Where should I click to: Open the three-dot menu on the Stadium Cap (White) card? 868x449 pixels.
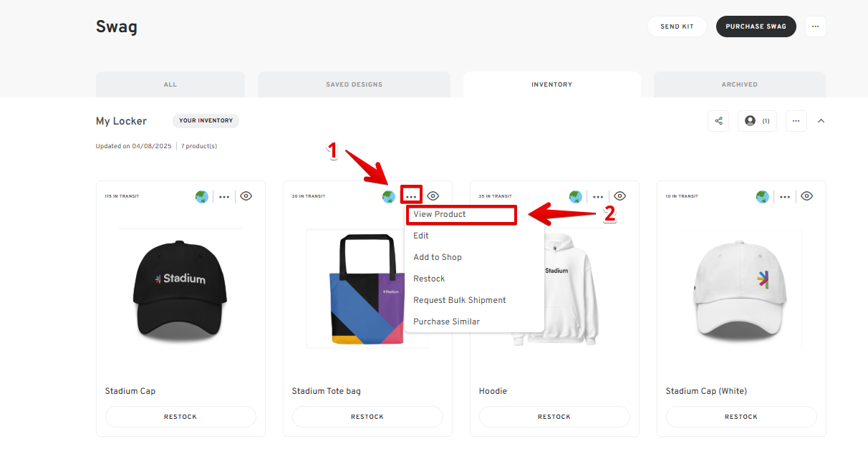[785, 196]
